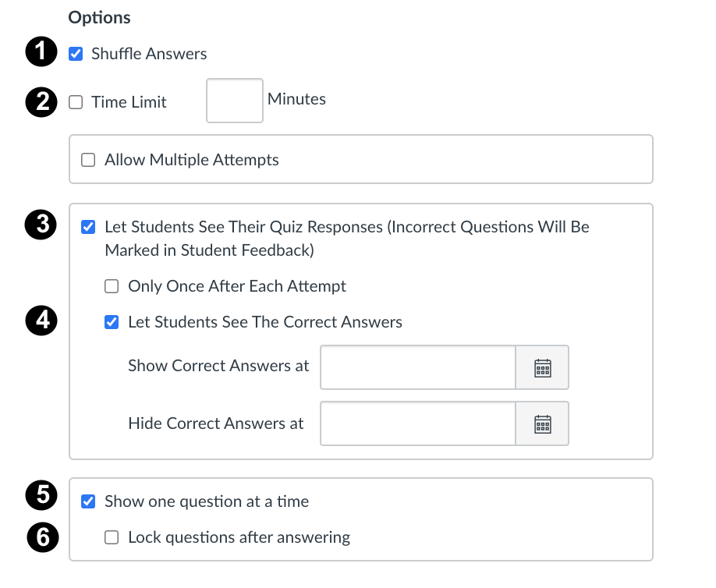Focus the Show Correct Answers at date field
Screen dimensions: 716x588
coord(418,367)
